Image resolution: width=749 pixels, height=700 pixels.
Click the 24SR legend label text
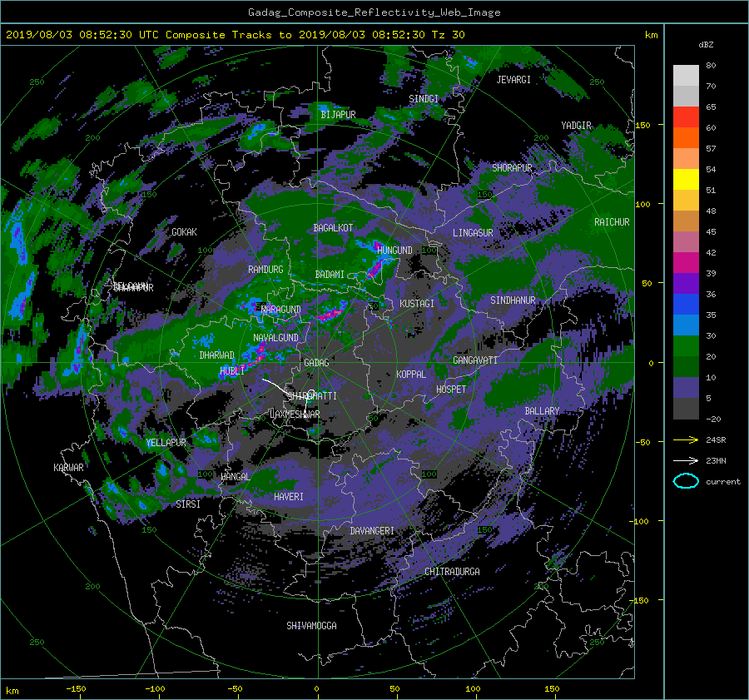(x=716, y=439)
